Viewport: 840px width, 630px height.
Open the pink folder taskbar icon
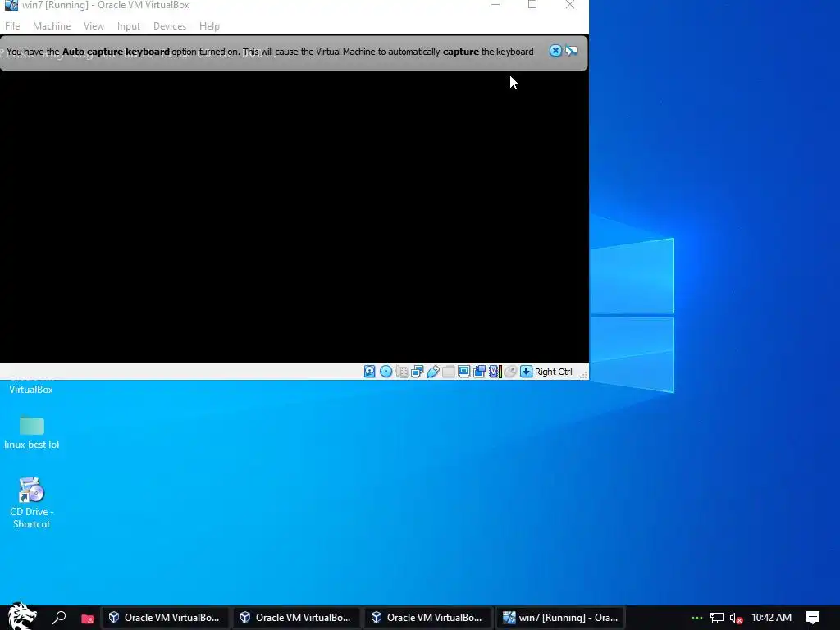click(87, 619)
